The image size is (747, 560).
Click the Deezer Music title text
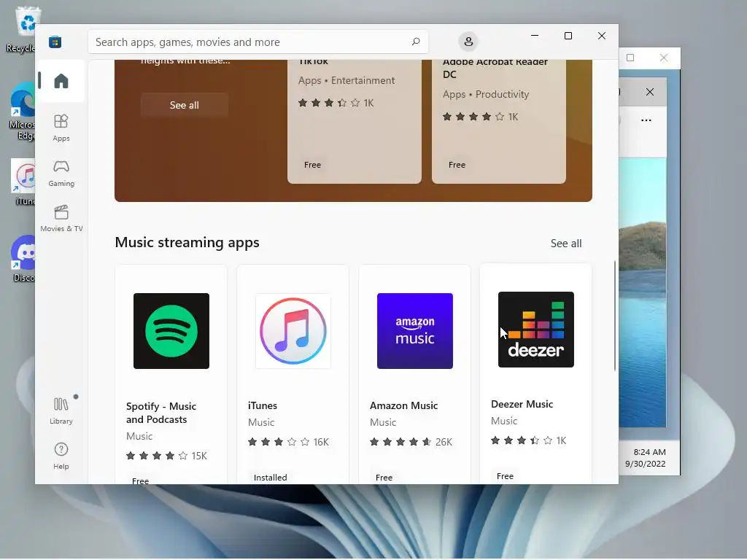(x=522, y=404)
